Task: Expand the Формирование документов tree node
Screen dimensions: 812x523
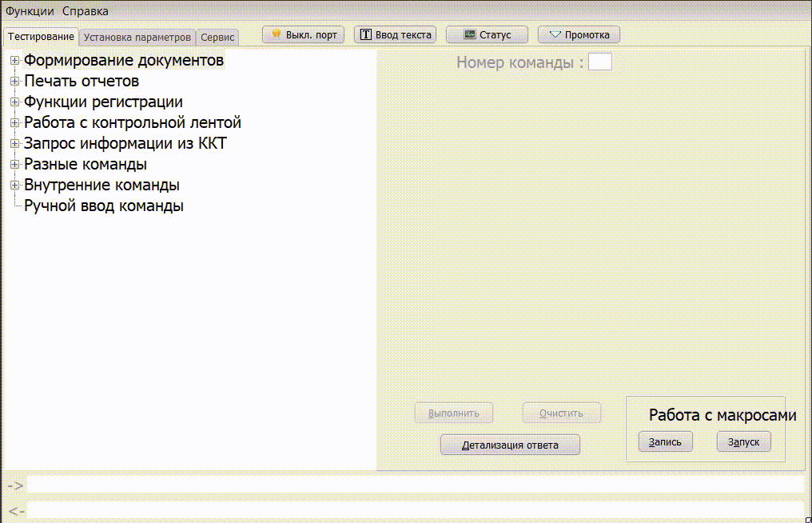Action: (x=14, y=60)
